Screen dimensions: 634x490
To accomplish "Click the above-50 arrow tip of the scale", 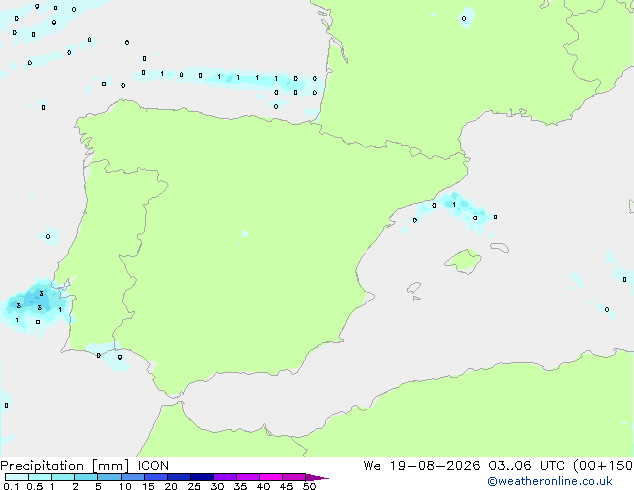I will pos(317,477).
